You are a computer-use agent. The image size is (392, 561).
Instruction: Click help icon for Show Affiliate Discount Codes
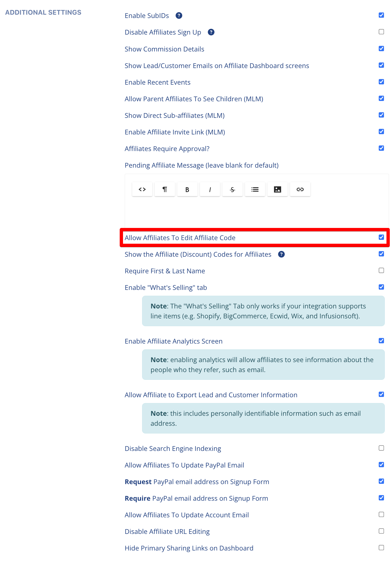click(281, 254)
